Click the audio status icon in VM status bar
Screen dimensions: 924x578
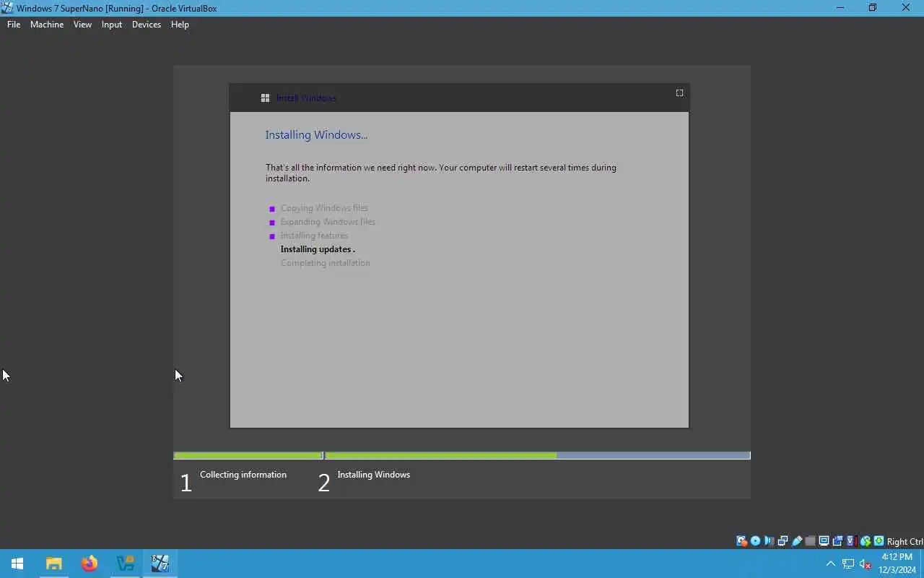point(769,541)
